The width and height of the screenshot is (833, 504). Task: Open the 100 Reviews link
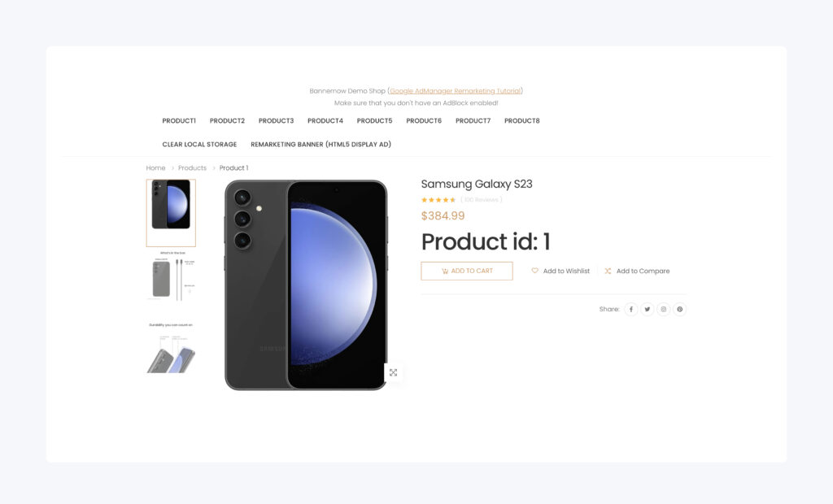click(482, 200)
